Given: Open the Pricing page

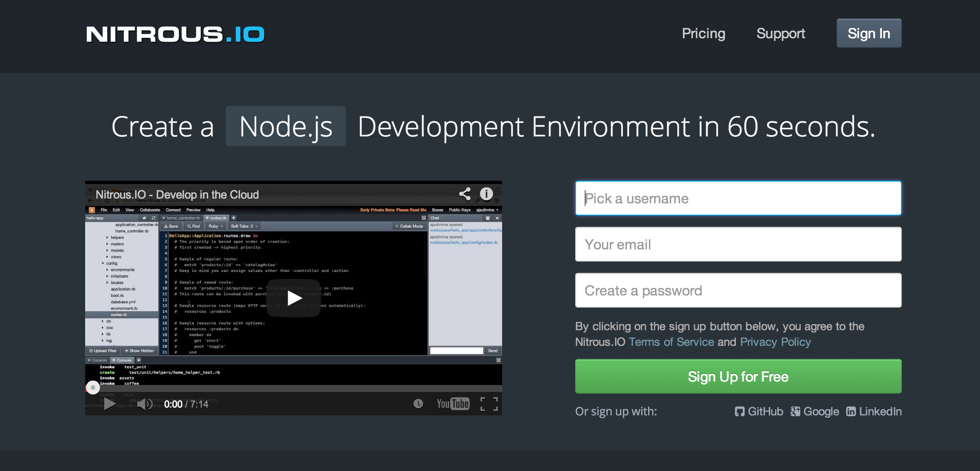Looking at the screenshot, I should click(x=703, y=33).
